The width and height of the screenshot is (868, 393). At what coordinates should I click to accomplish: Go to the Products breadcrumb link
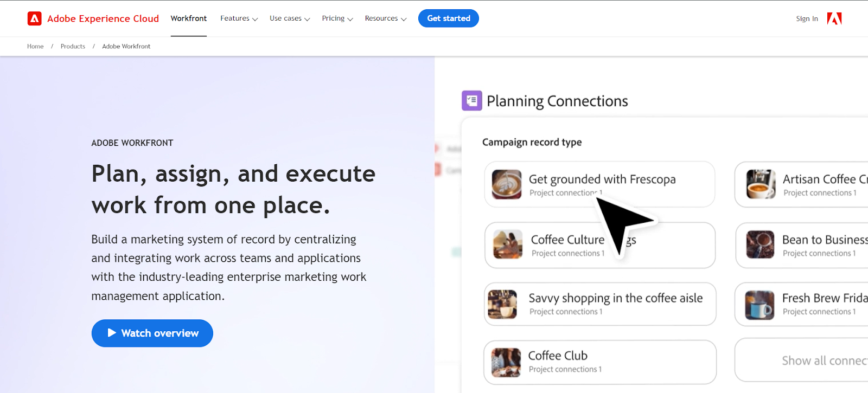[73, 46]
